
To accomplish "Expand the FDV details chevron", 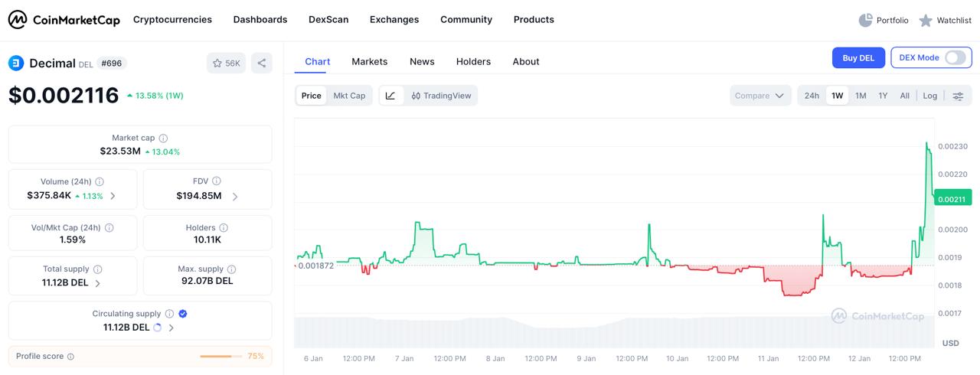I will click(235, 196).
